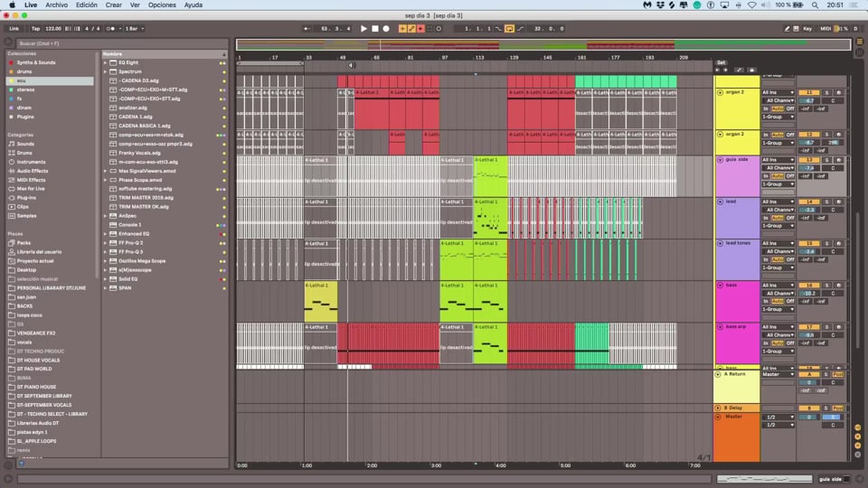Toggle Post button on B Delay return
The height and width of the screenshot is (488, 868).
pyautogui.click(x=838, y=408)
